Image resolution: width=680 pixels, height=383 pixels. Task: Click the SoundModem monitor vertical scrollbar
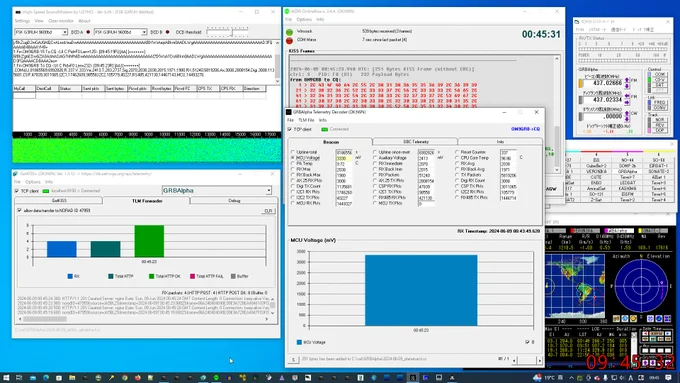pos(277,62)
